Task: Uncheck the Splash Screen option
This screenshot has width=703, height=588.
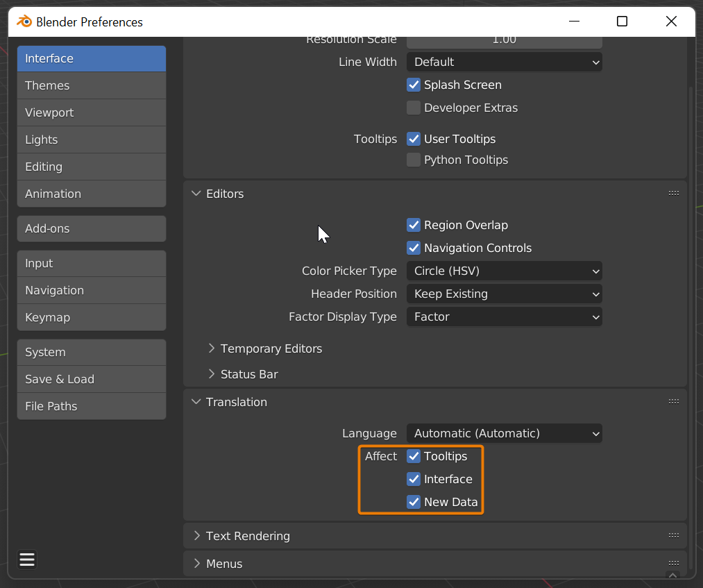Action: [x=414, y=85]
